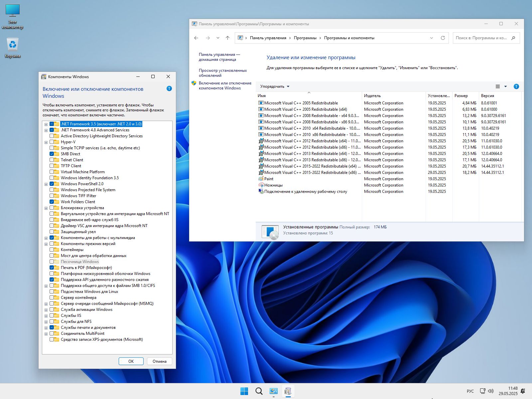Sort by the Издатель column header
Viewport: 532px width, 399px height.
394,96
